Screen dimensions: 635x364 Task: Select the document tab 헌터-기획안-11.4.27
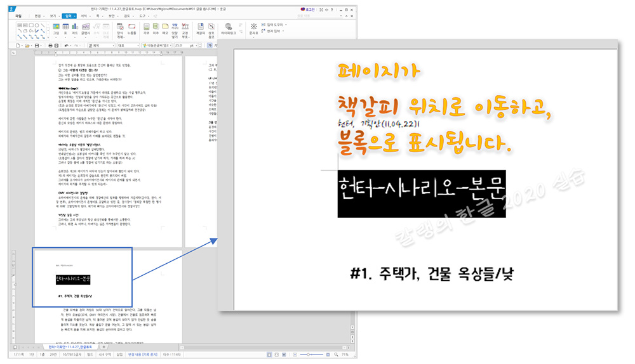[x=70, y=347]
